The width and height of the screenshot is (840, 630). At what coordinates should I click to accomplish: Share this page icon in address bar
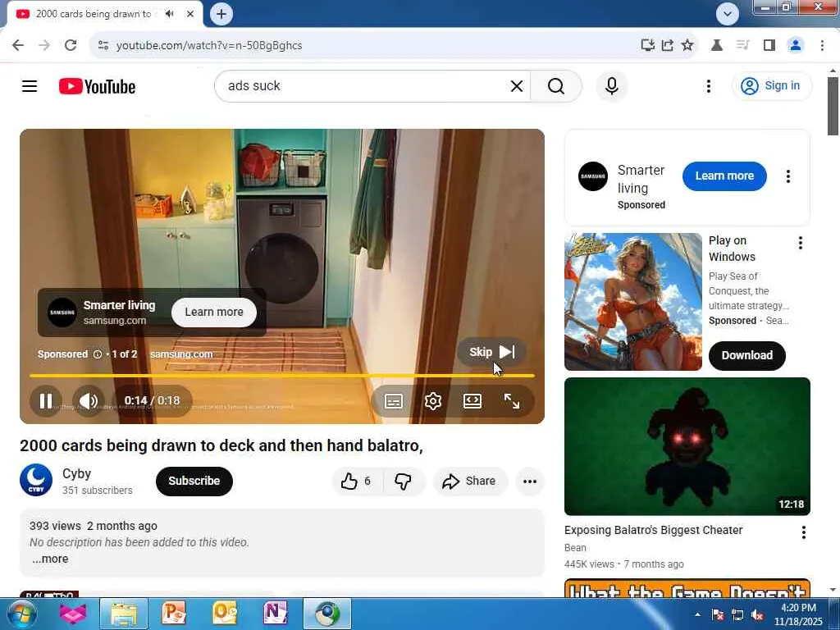pyautogui.click(x=668, y=45)
